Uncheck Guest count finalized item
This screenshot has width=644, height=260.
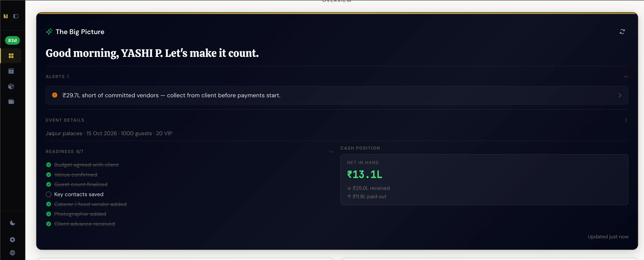tap(48, 184)
